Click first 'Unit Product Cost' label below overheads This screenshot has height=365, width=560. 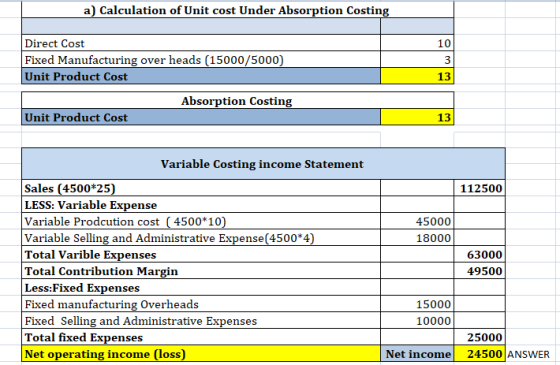(201, 76)
